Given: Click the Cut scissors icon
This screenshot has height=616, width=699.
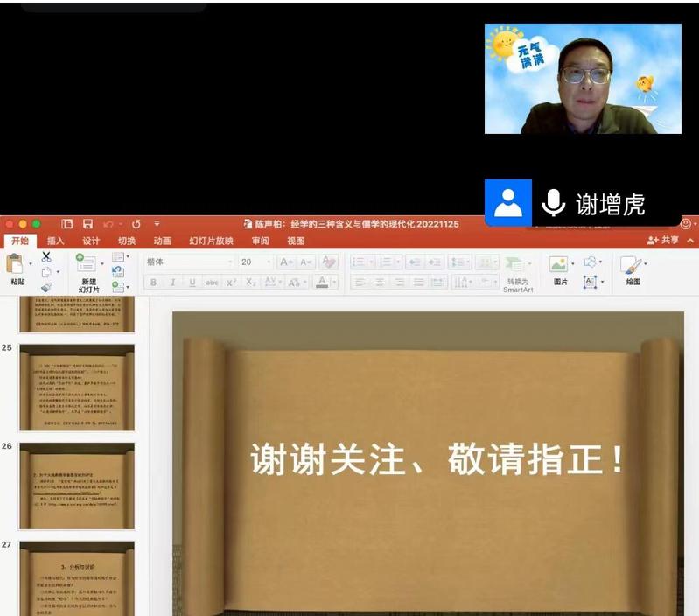Looking at the screenshot, I should [x=46, y=257].
